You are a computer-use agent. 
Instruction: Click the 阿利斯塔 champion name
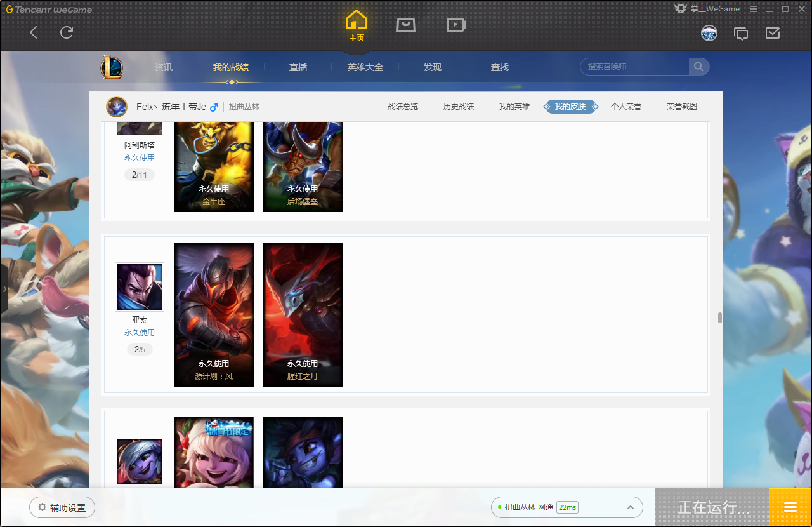click(x=140, y=145)
